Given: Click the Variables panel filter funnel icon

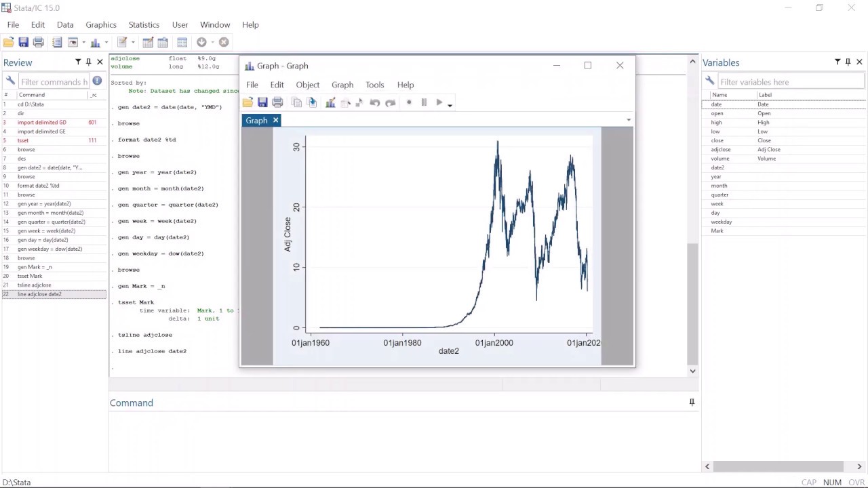Looking at the screenshot, I should tap(837, 62).
